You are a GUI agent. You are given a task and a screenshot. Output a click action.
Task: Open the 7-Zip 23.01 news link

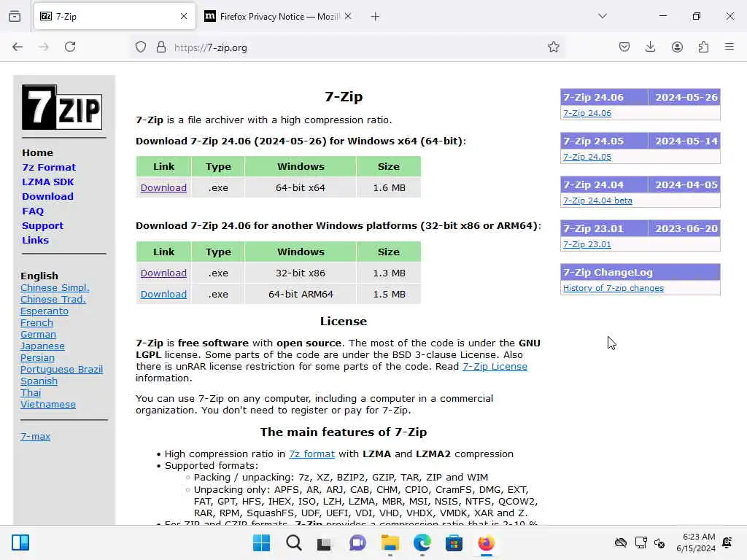[x=587, y=244]
